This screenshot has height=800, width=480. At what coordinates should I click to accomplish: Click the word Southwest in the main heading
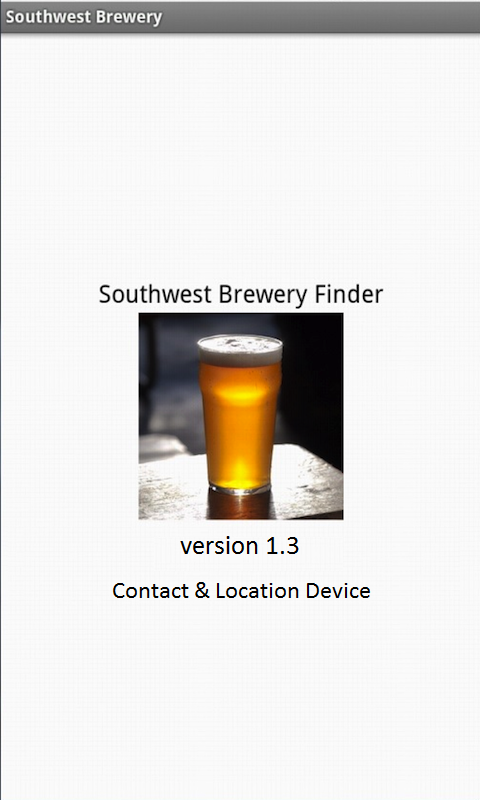[x=155, y=294]
